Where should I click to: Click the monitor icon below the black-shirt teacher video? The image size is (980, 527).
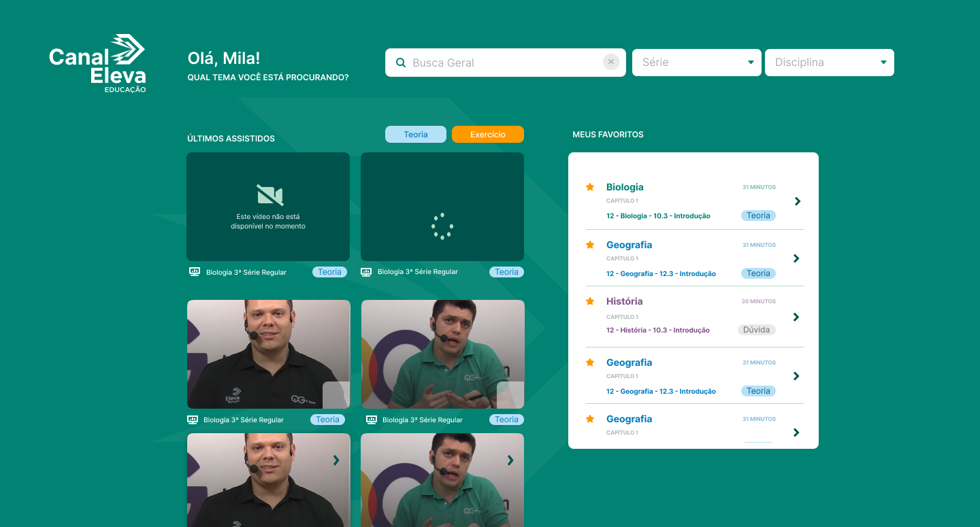193,420
